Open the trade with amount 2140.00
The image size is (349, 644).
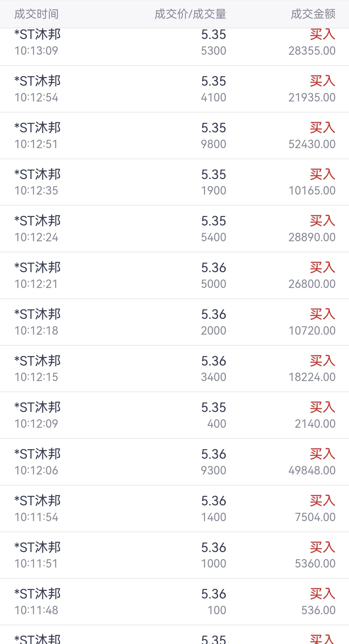click(174, 415)
